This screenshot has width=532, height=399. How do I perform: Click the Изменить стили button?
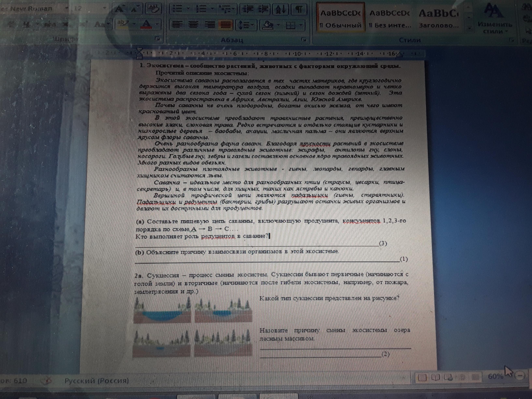tap(495, 18)
